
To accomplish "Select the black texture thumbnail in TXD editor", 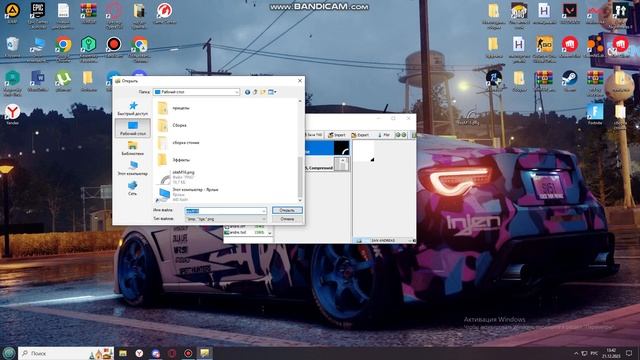I will click(x=342, y=148).
